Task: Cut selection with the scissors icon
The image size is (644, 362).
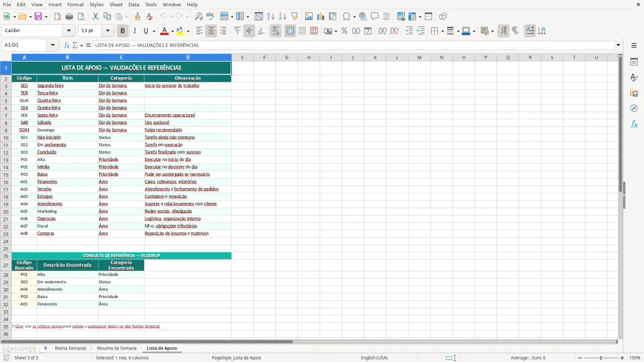Action: point(96,17)
